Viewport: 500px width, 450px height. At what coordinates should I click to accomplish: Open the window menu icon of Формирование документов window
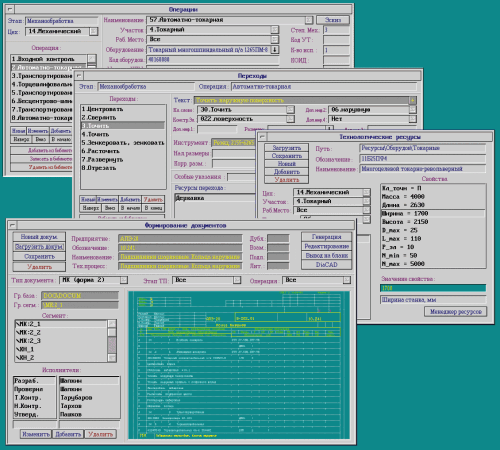[12, 225]
